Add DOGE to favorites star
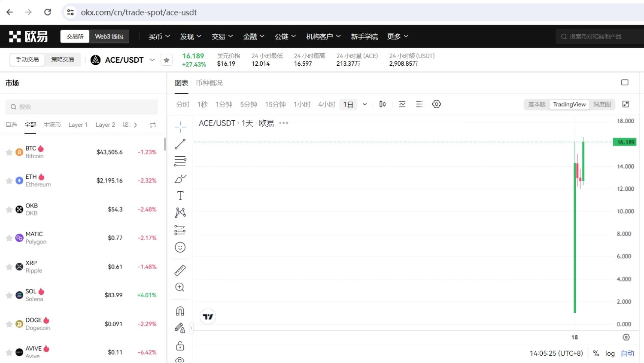 [x=9, y=324]
